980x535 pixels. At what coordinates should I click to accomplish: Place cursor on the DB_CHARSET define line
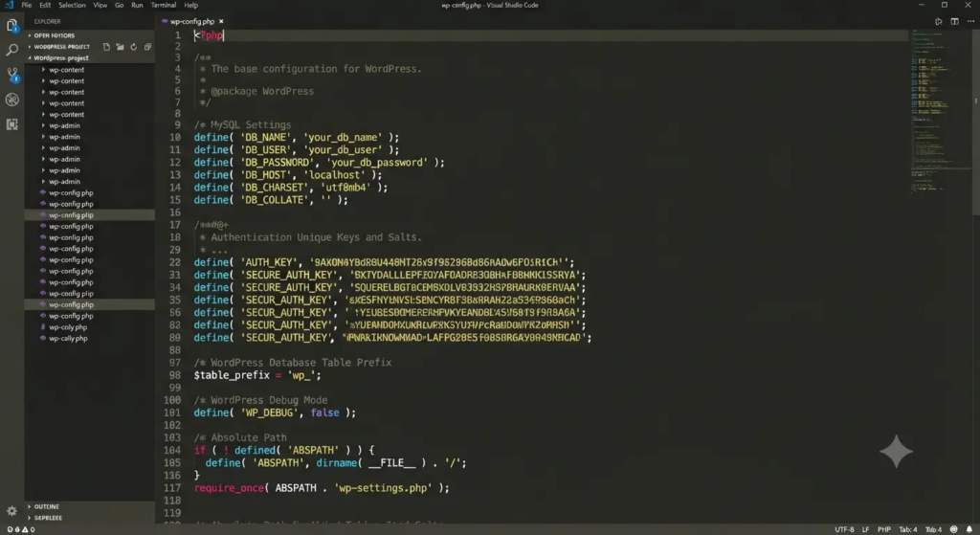pyautogui.click(x=291, y=188)
